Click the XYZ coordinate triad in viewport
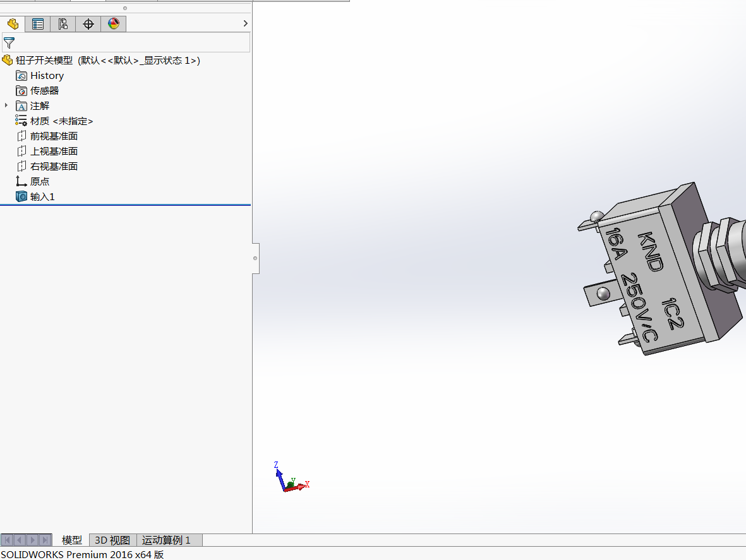Image resolution: width=746 pixels, height=560 pixels. click(x=291, y=477)
